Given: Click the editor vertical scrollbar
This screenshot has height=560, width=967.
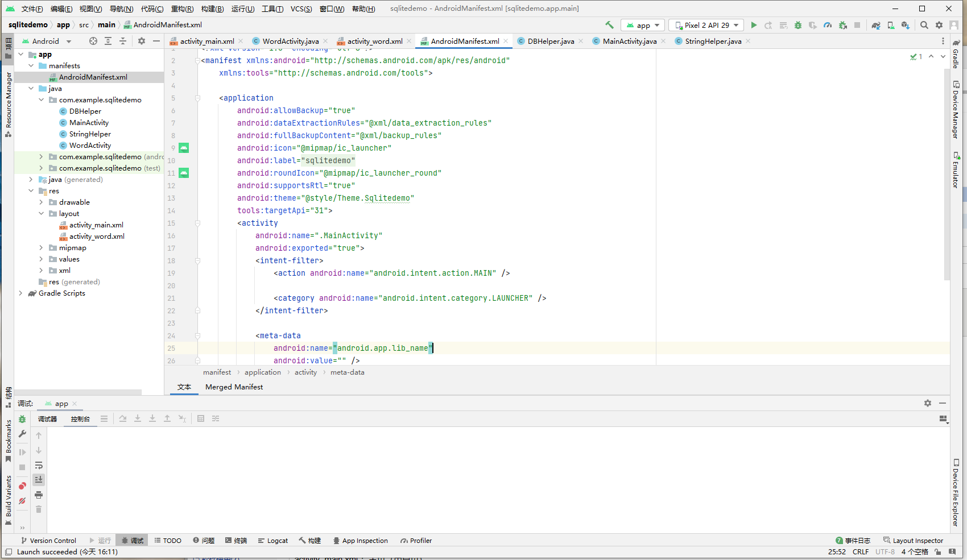Looking at the screenshot, I should pos(947,173).
